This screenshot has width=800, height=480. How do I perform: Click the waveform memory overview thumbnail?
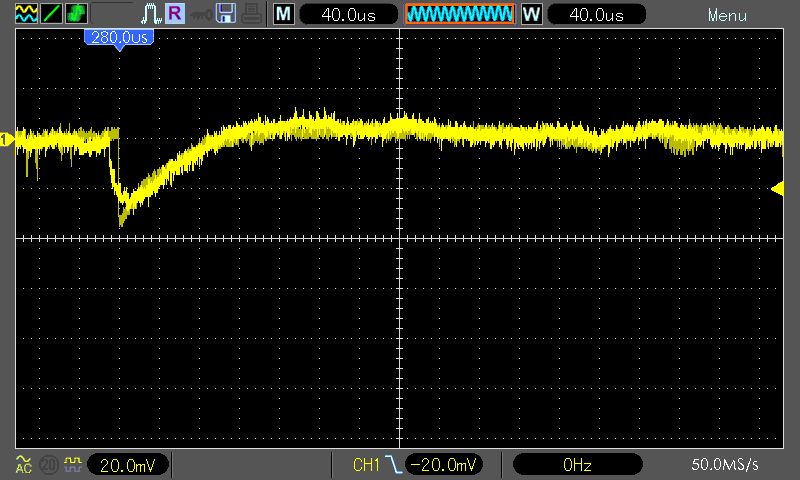459,14
